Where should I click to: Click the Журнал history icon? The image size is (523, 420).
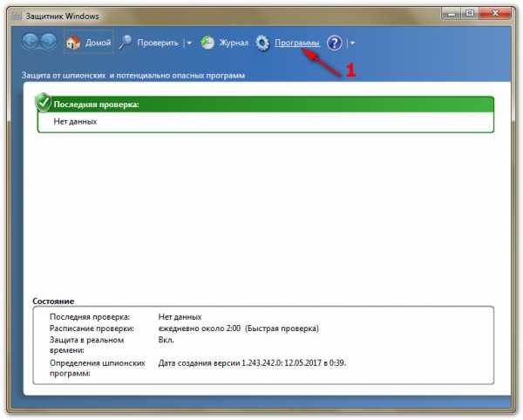(x=207, y=43)
